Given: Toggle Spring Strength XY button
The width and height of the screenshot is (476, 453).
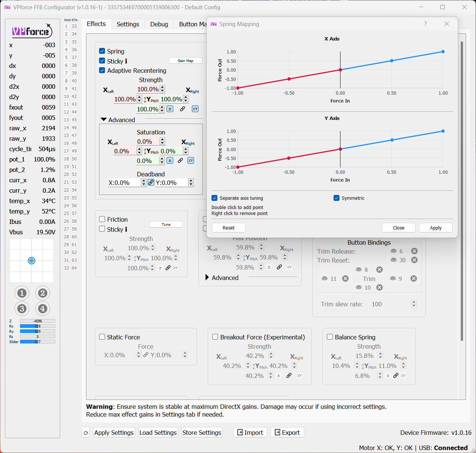Looking at the screenshot, I should (195, 109).
